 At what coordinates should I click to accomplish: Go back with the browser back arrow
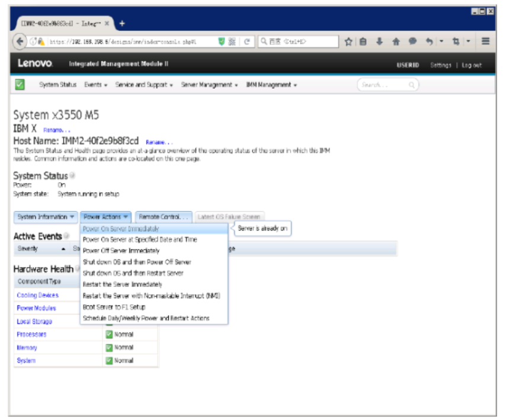pyautogui.click(x=20, y=41)
